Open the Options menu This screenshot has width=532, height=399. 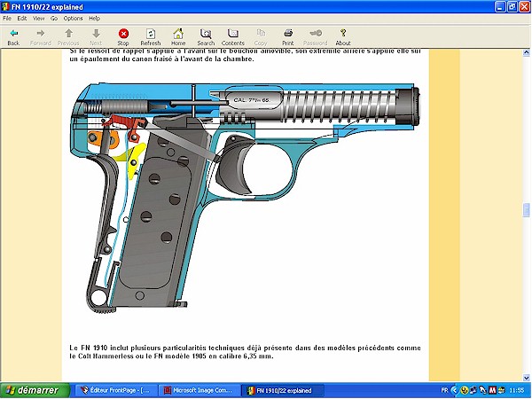(73, 19)
